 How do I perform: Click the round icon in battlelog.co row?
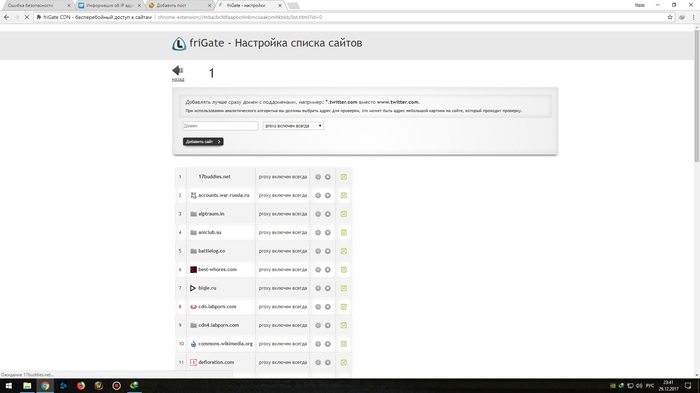tap(328, 251)
